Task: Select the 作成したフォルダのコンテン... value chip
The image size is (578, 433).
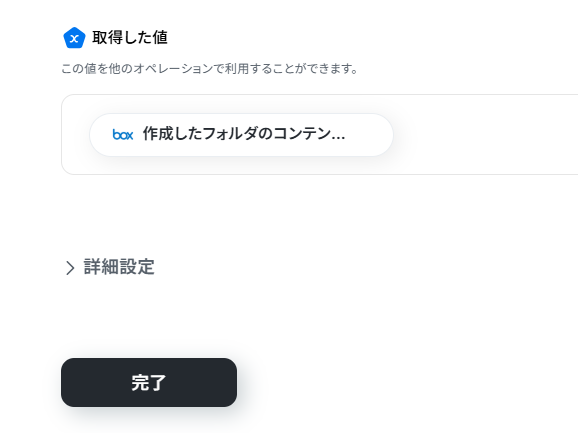Action: click(x=241, y=135)
